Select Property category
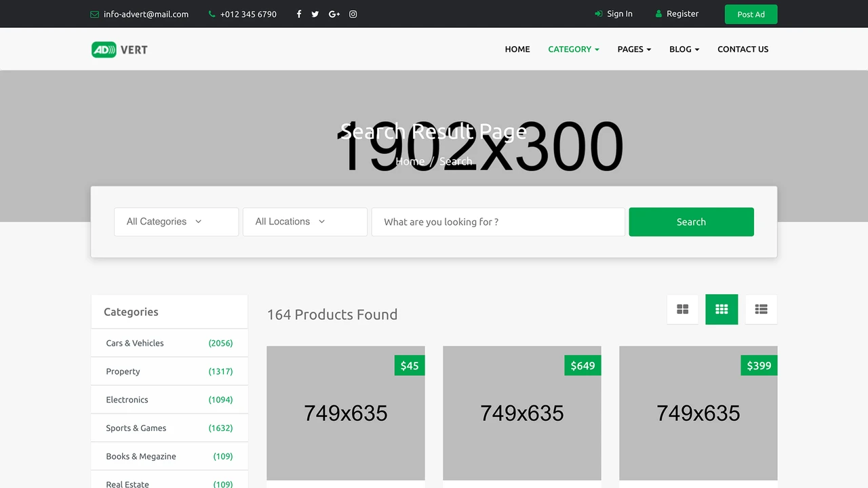The height and width of the screenshot is (488, 868). (123, 371)
